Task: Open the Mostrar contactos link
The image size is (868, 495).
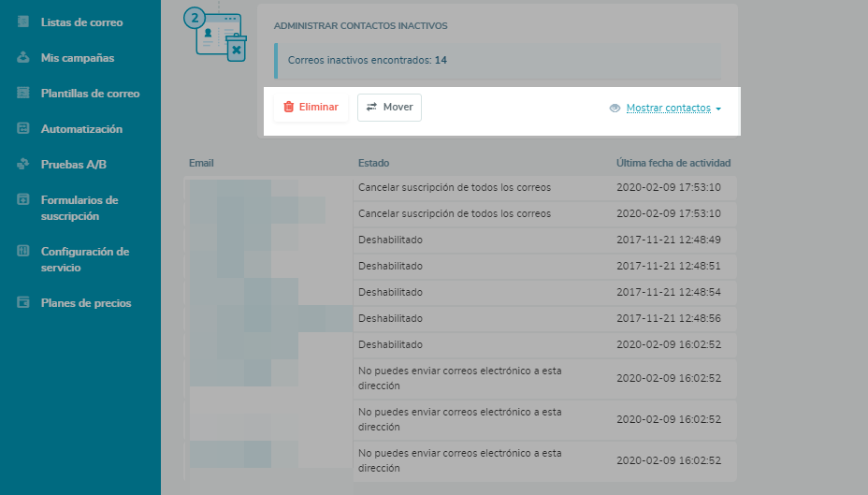Action: pyautogui.click(x=668, y=109)
